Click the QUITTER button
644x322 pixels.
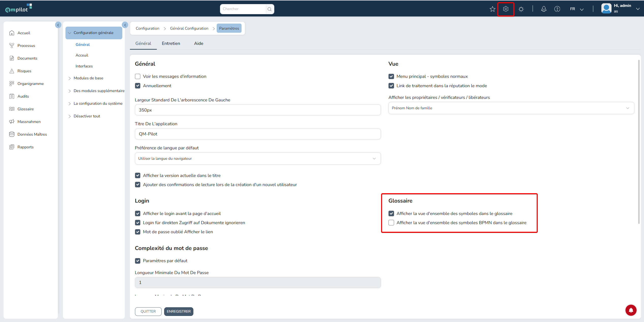click(148, 311)
